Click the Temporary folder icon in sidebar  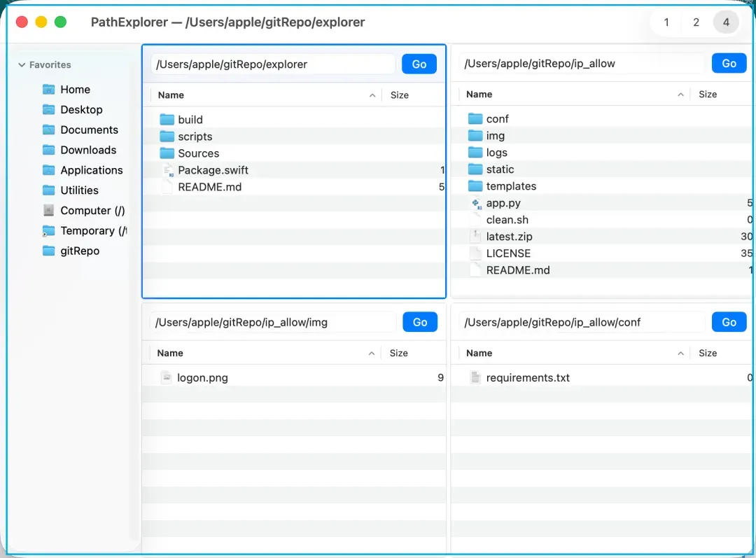point(49,231)
